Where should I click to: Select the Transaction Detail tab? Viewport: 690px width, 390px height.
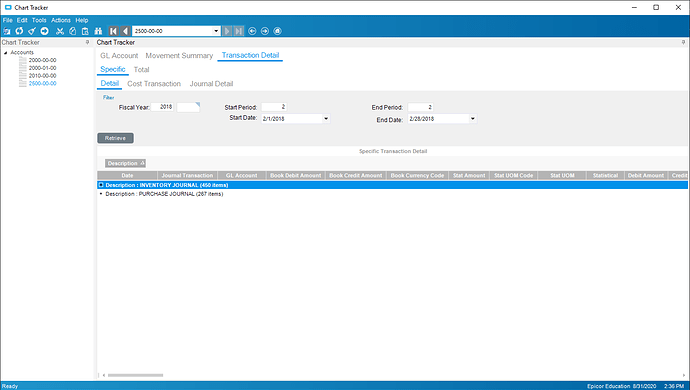tap(250, 55)
